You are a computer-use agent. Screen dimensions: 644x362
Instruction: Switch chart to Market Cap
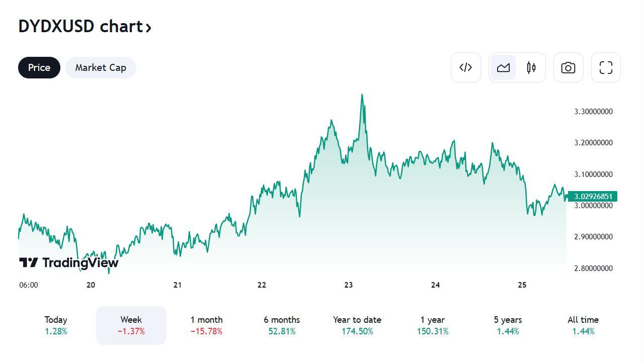[x=101, y=68]
